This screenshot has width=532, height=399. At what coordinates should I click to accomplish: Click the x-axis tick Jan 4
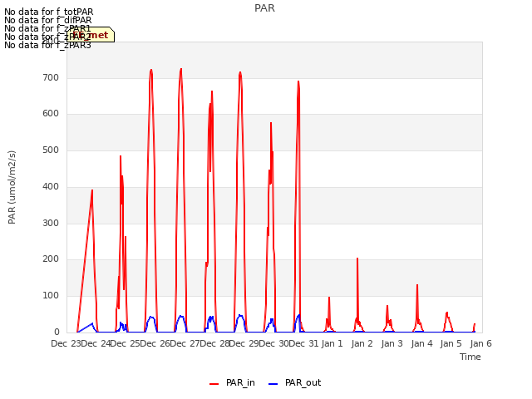(421, 343)
